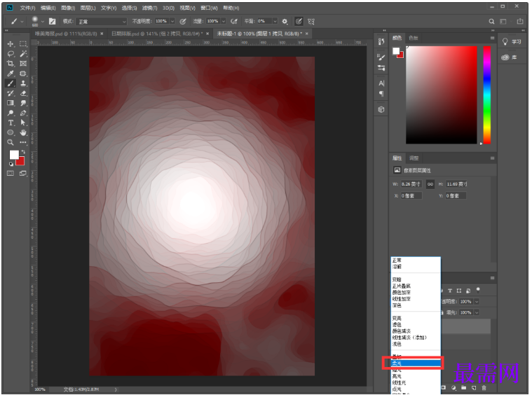Open the 学习 panel button
The width and height of the screenshot is (532, 395).
512,42
